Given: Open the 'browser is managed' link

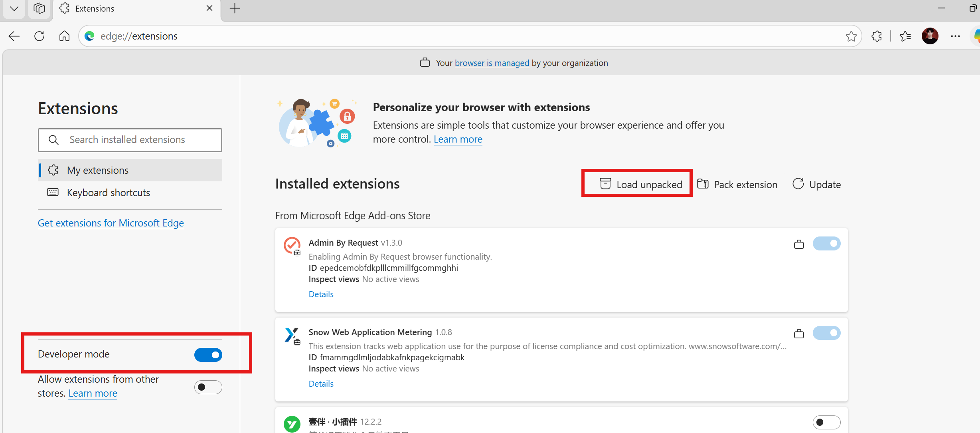Looking at the screenshot, I should (492, 63).
